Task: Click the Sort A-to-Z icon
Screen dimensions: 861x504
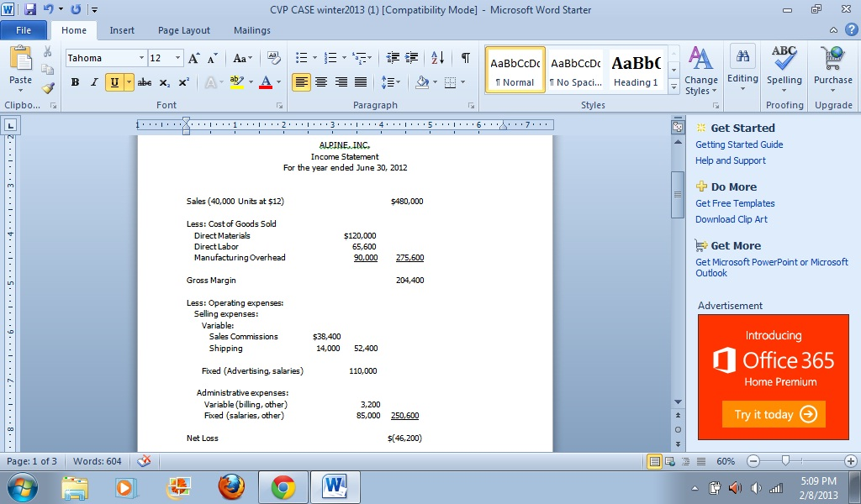Action: 438,58
